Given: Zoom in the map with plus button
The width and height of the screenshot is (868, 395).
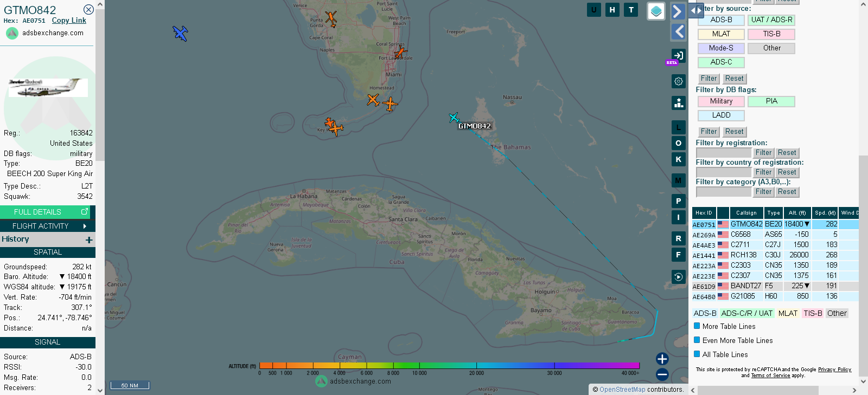Looking at the screenshot, I should coord(662,359).
